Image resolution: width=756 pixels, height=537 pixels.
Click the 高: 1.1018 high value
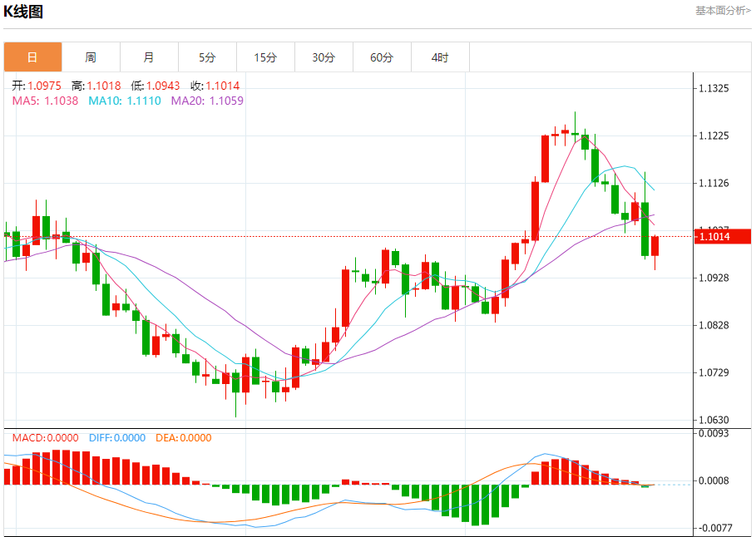pos(96,86)
